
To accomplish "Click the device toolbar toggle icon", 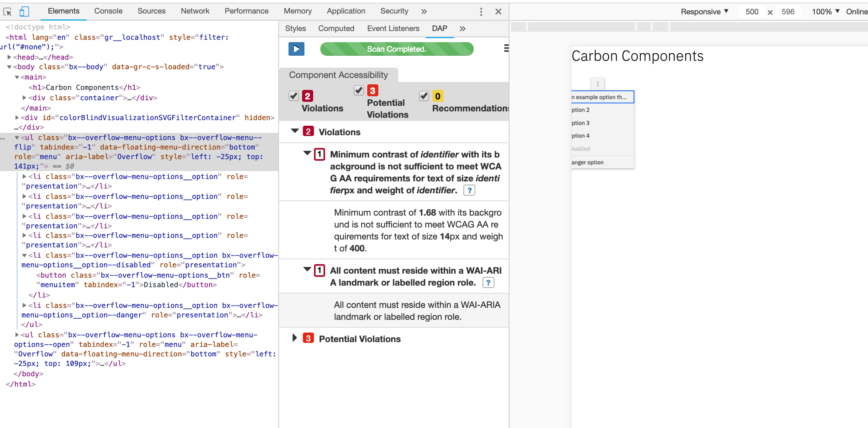I will click(24, 12).
